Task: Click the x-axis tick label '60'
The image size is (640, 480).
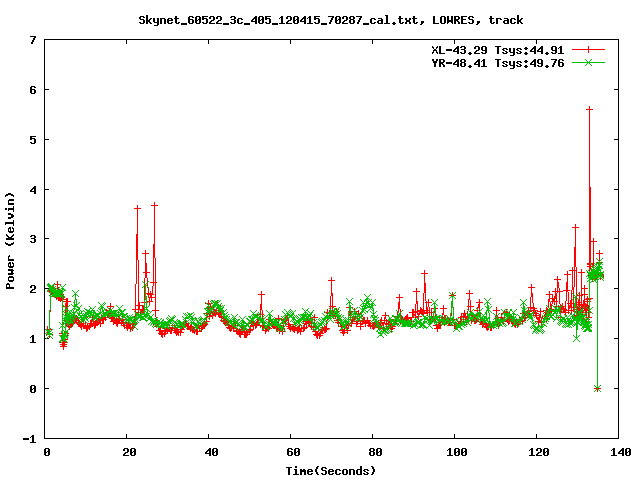Action: tap(293, 452)
